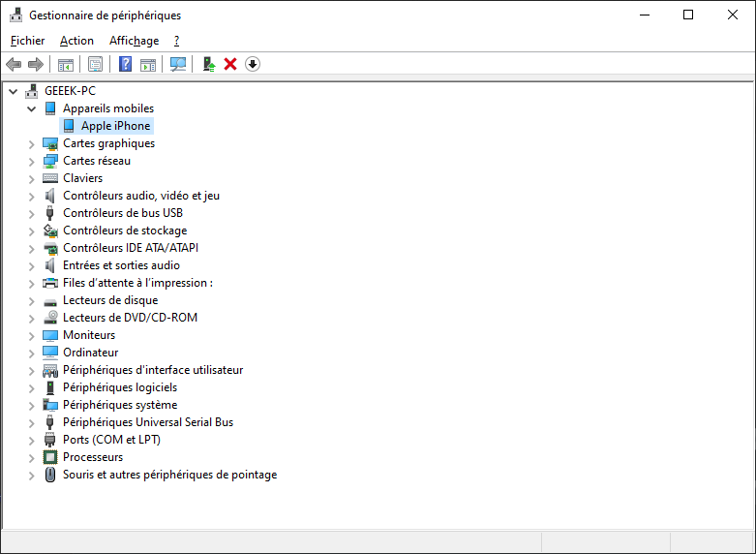Select the Apple iPhone device

(115, 126)
